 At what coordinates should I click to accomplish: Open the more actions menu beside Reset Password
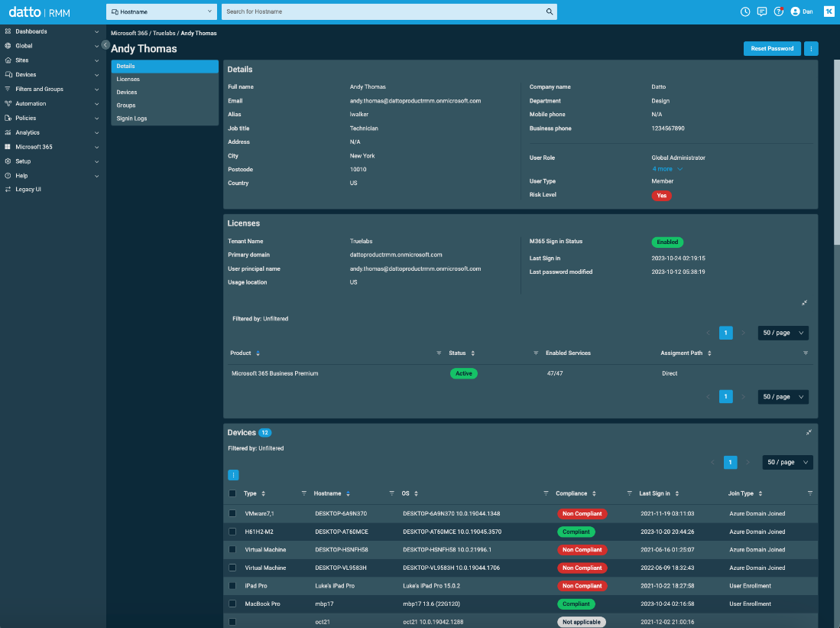point(811,49)
